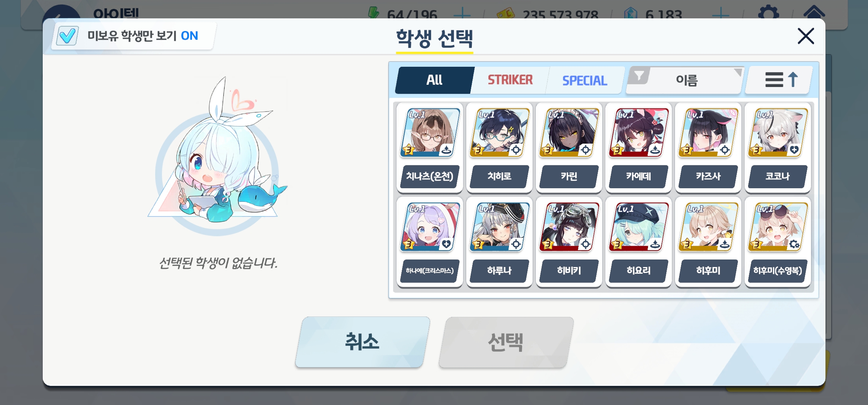Switch to the SPECIAL tab
The image size is (868, 405).
point(585,80)
